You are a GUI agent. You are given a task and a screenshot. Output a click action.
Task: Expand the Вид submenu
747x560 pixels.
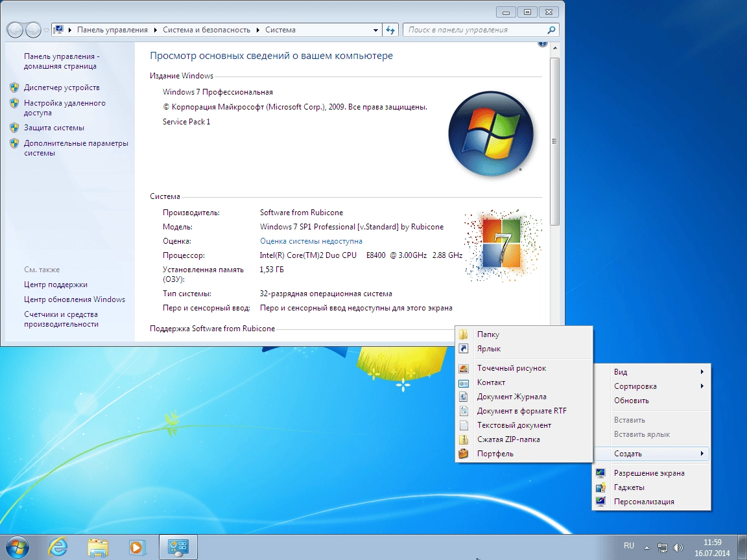coord(652,372)
